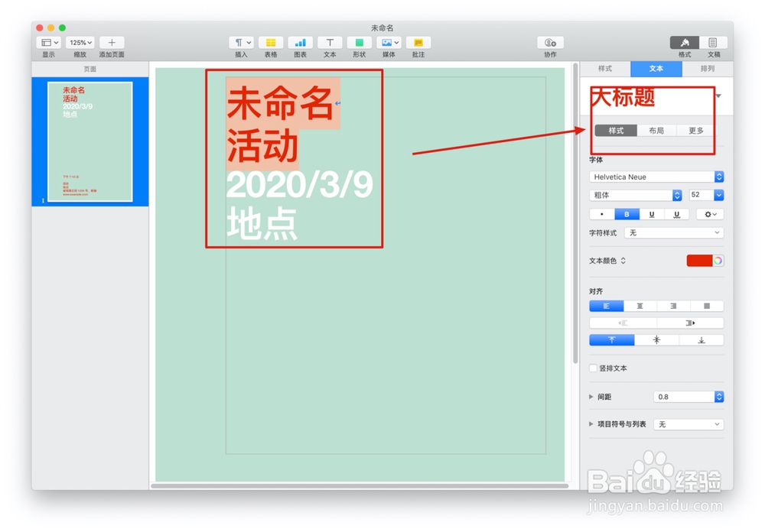Add a shape using the 形状 icon
The image size is (765, 532).
[359, 43]
